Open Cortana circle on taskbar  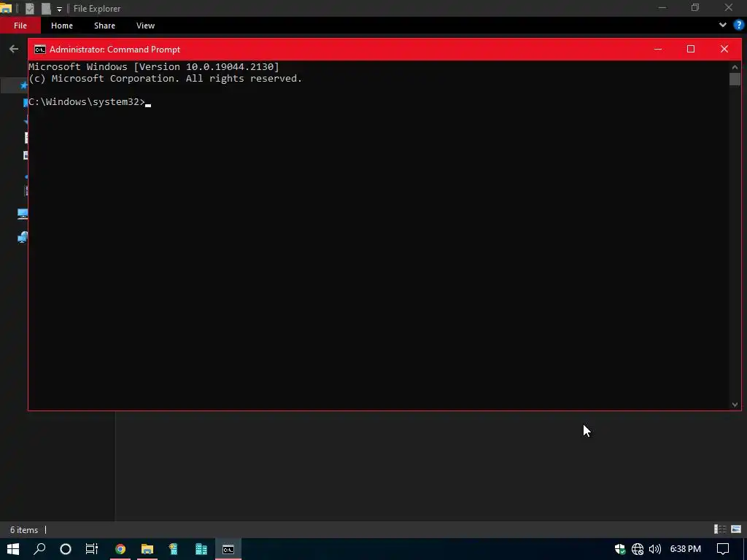click(66, 549)
